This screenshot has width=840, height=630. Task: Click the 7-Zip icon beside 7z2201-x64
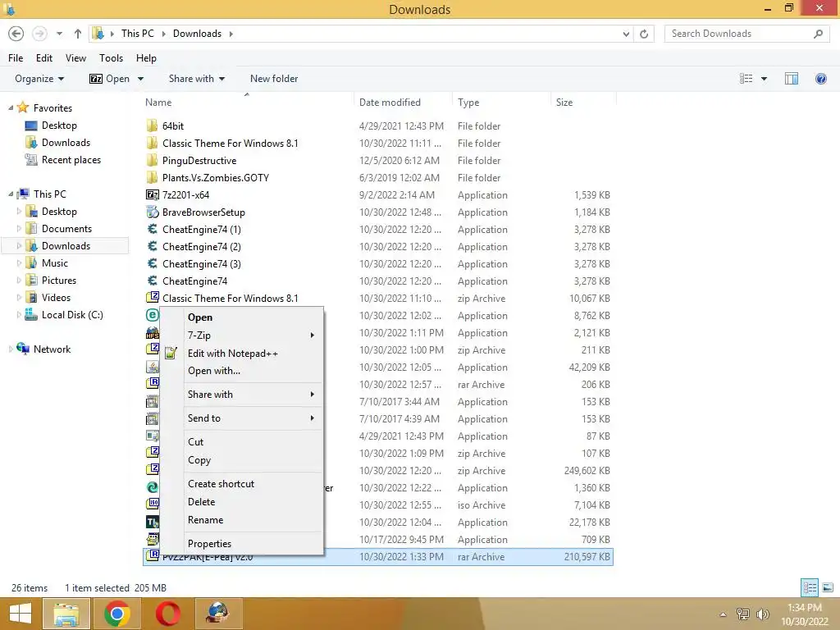[152, 195]
